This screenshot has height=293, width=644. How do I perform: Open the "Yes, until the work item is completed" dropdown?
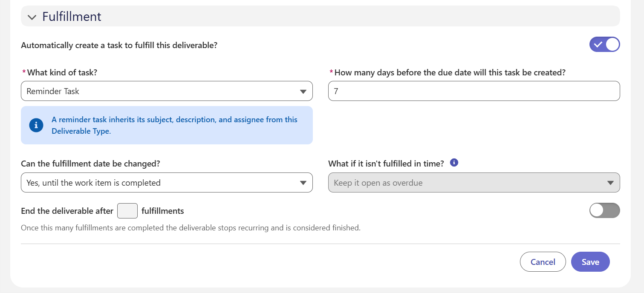(x=167, y=183)
